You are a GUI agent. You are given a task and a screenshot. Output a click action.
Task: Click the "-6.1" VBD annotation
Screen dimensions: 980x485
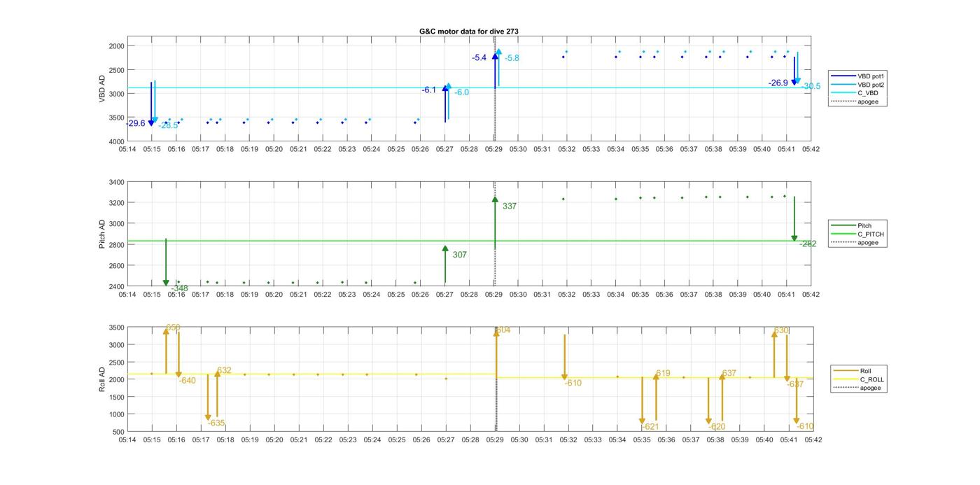[x=428, y=90]
